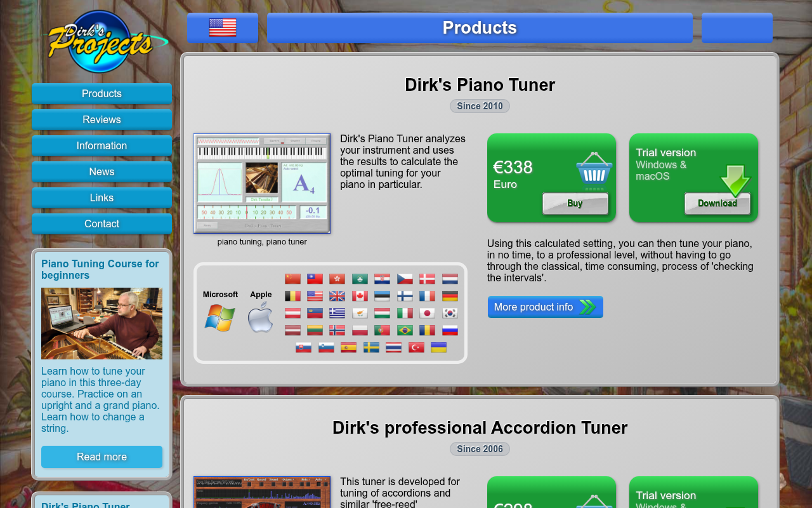Click the Dirk's Piano Tuner title

(x=480, y=85)
